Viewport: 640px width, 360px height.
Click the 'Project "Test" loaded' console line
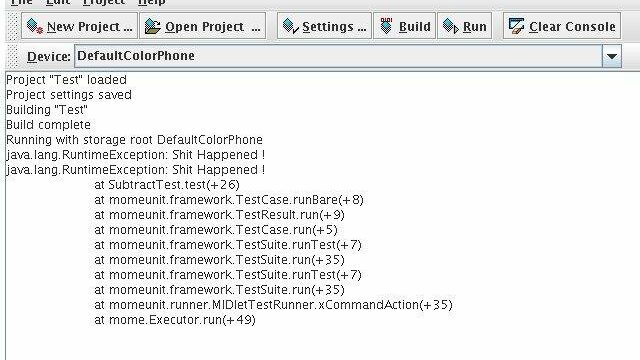[x=67, y=80]
